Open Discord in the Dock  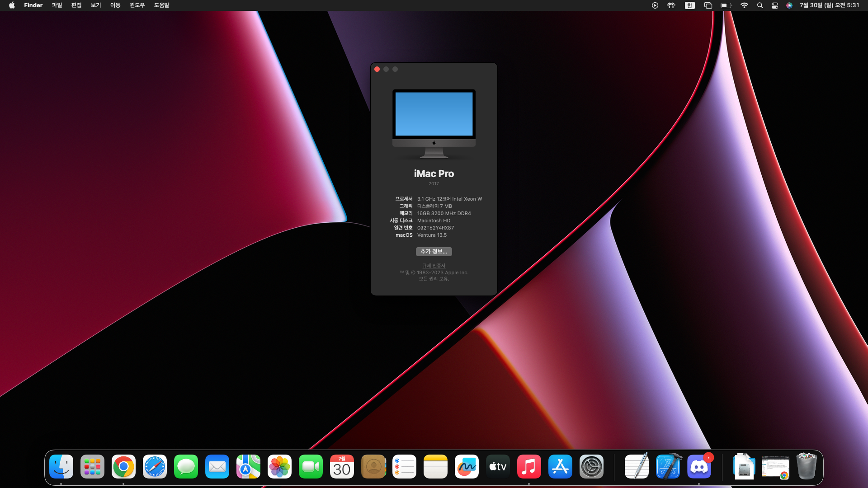click(x=699, y=467)
